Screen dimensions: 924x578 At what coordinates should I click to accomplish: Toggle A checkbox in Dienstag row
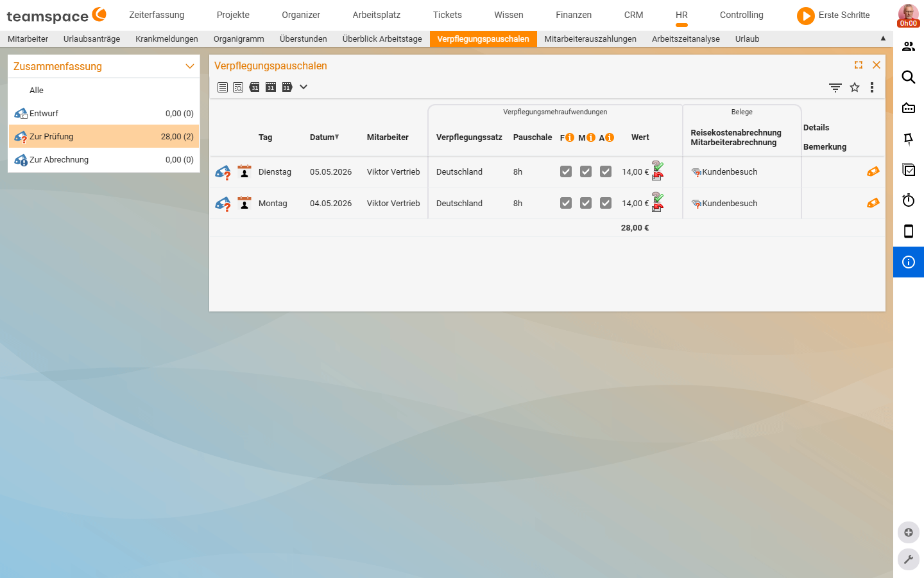(x=606, y=171)
